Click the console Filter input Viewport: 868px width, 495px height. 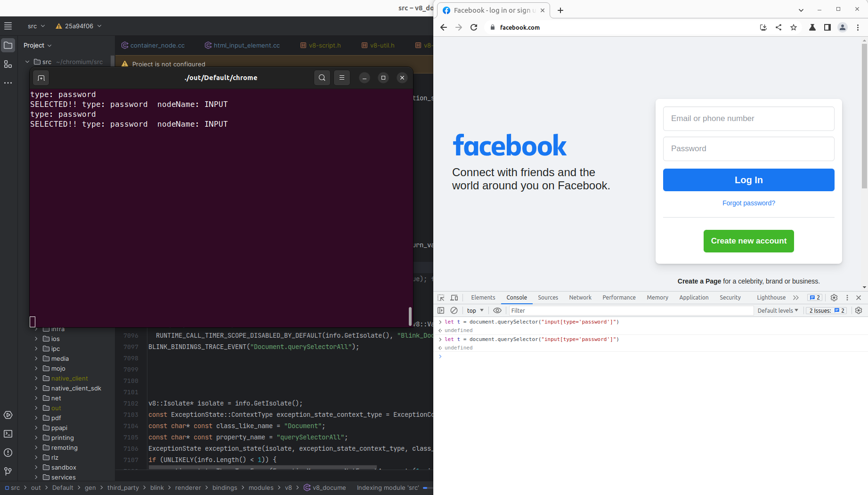(631, 310)
